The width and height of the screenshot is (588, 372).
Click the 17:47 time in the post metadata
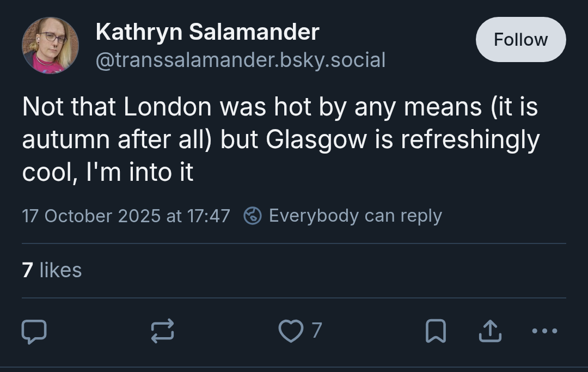click(208, 216)
